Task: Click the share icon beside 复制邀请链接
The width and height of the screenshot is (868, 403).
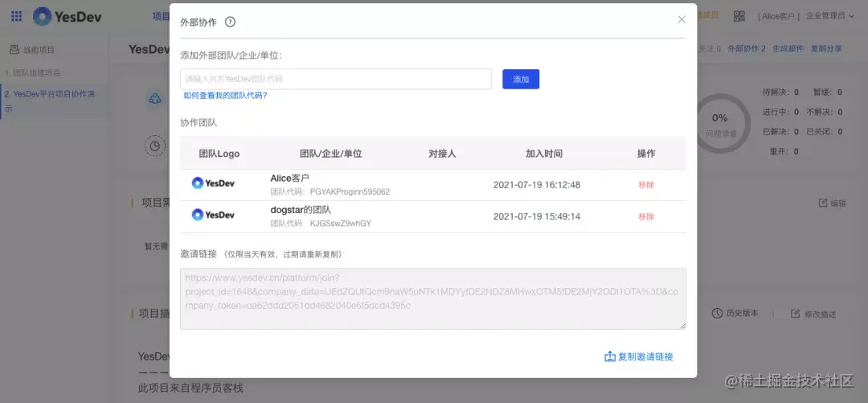Action: click(x=609, y=357)
